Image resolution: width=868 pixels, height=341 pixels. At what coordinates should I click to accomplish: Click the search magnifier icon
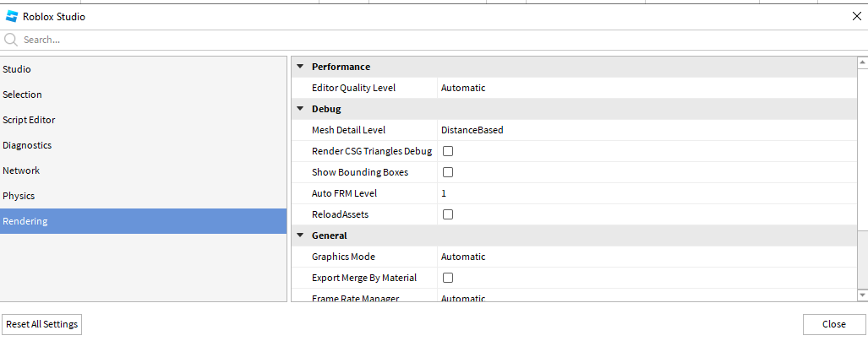[11, 40]
